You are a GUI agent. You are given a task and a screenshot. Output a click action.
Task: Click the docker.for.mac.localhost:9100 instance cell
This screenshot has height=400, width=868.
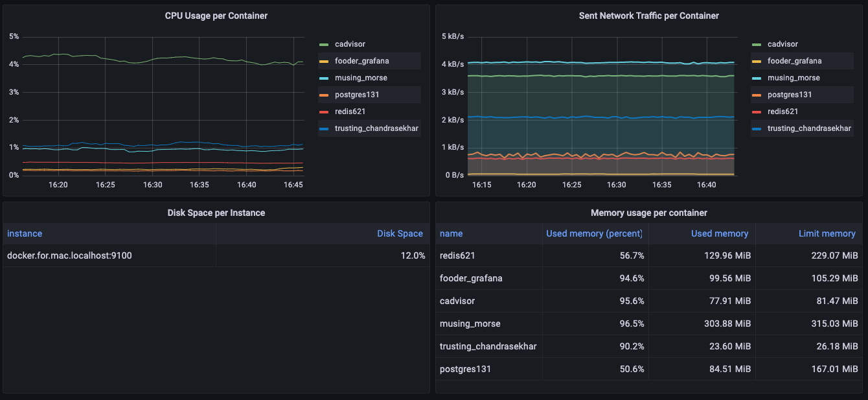click(x=69, y=256)
